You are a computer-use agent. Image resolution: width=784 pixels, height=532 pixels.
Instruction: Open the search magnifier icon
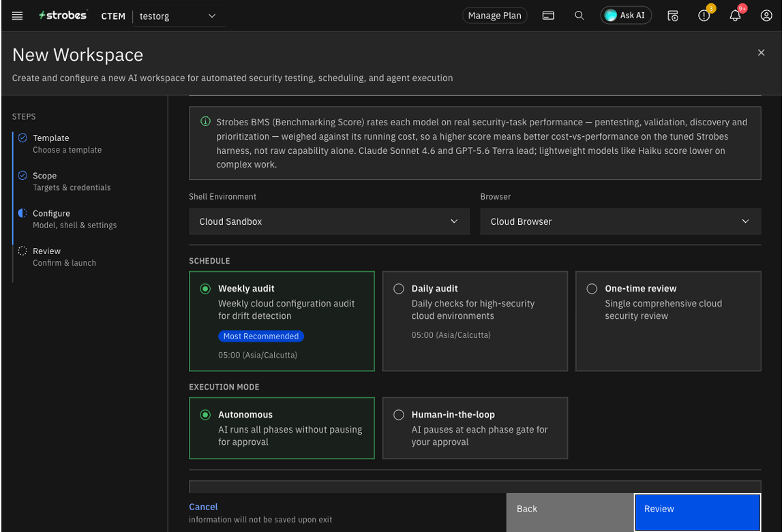(x=579, y=16)
